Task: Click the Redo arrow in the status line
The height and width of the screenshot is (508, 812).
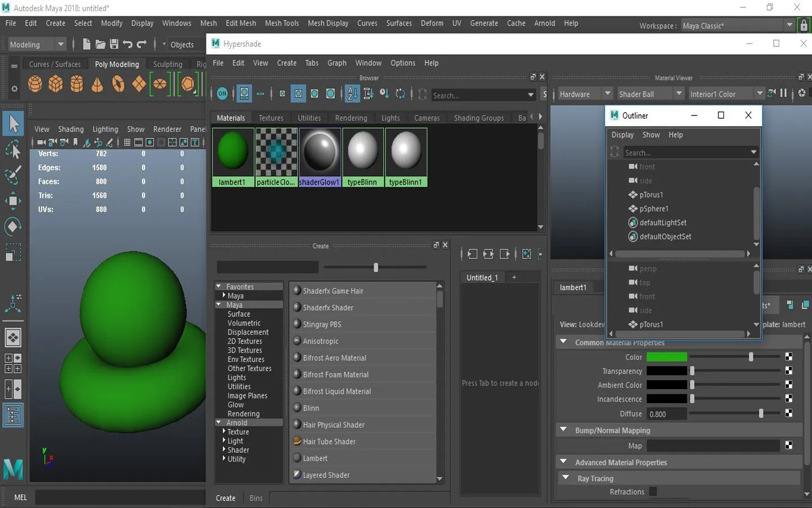Action: point(142,44)
